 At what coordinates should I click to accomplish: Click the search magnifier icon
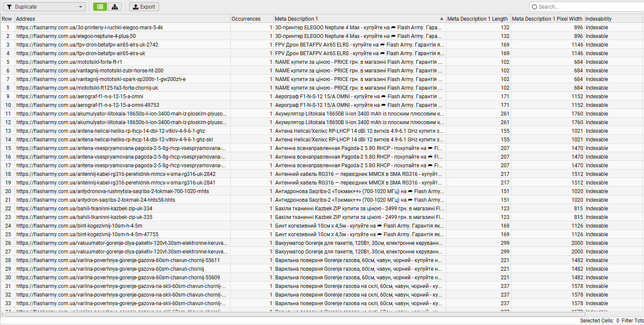534,7
